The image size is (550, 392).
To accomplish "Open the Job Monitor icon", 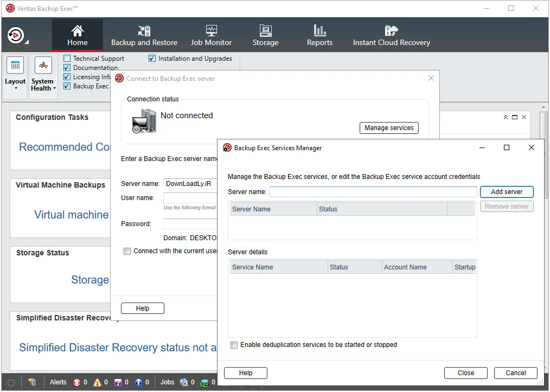I will (211, 30).
